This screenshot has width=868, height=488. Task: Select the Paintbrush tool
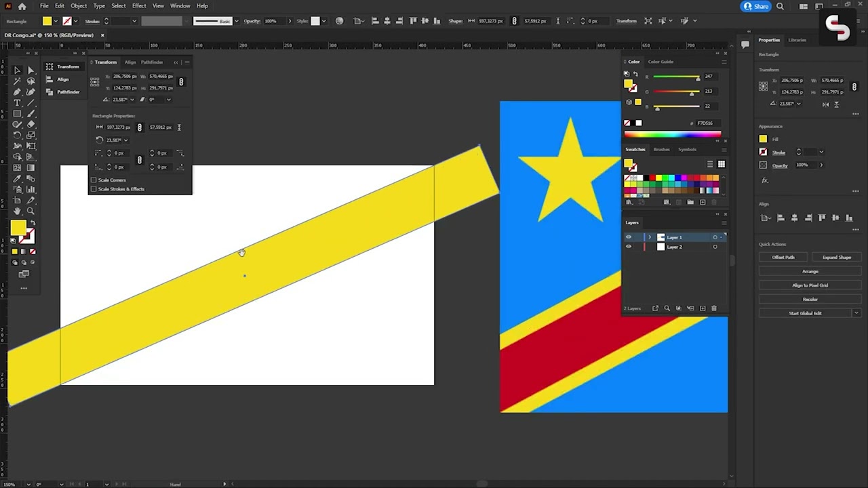[31, 113]
